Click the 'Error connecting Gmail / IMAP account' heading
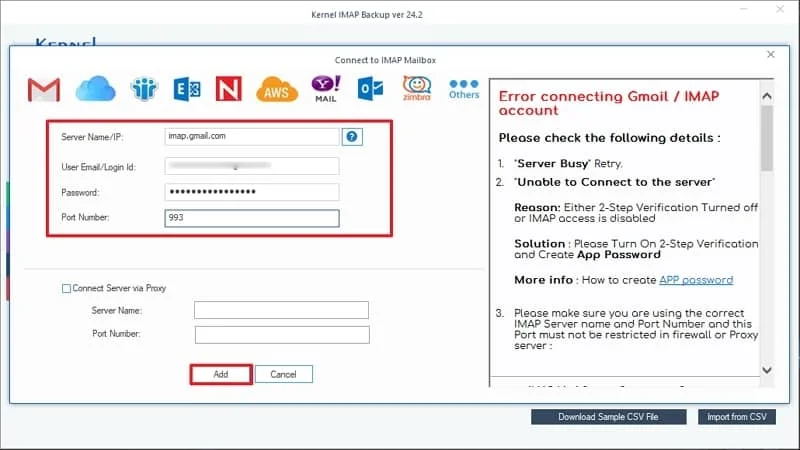 tap(609, 103)
